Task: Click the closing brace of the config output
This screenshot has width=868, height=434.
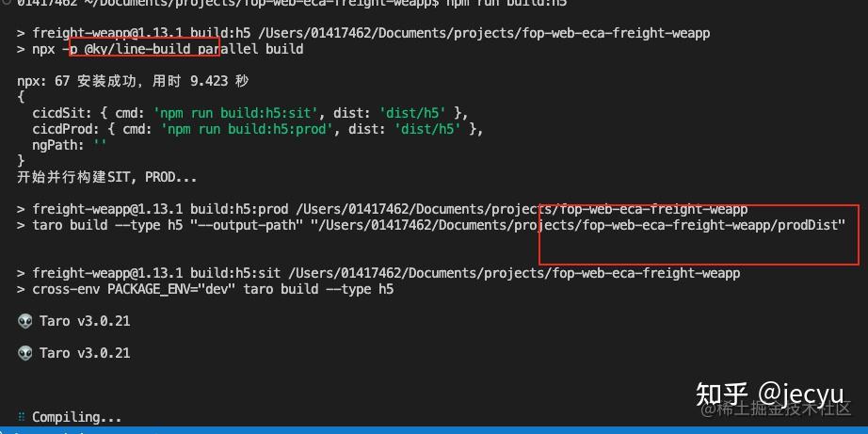Action: 21,161
